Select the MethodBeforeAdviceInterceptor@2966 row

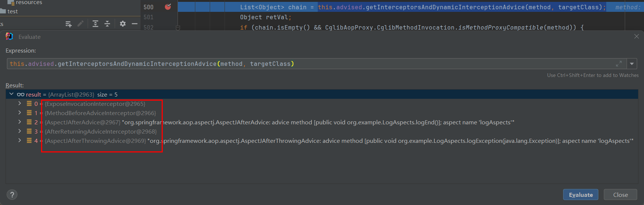point(322,113)
